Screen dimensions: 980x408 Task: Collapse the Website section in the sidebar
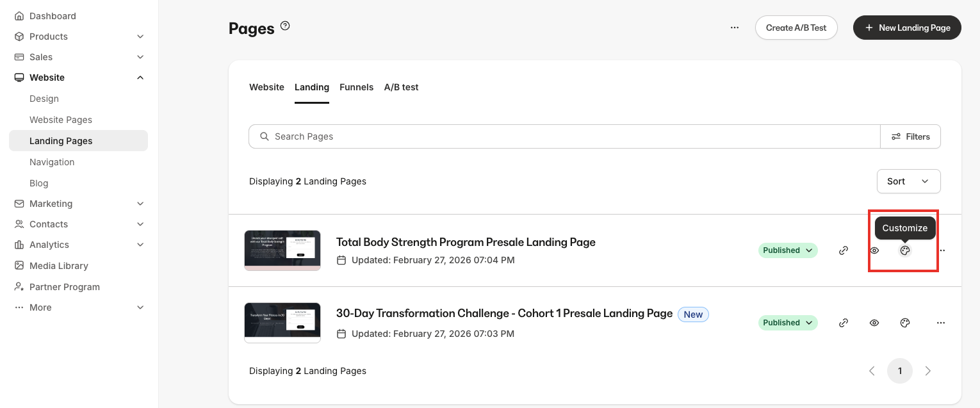click(140, 77)
